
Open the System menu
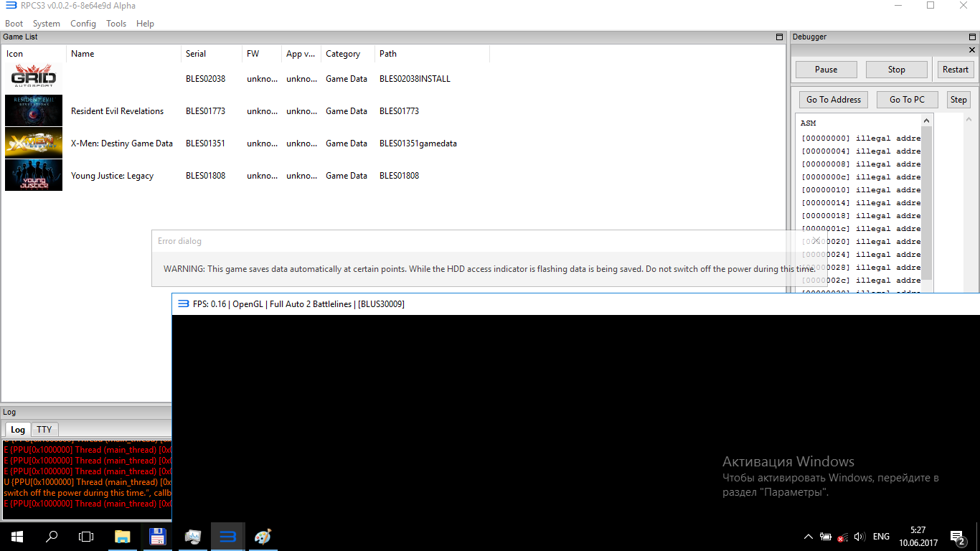[x=47, y=24]
